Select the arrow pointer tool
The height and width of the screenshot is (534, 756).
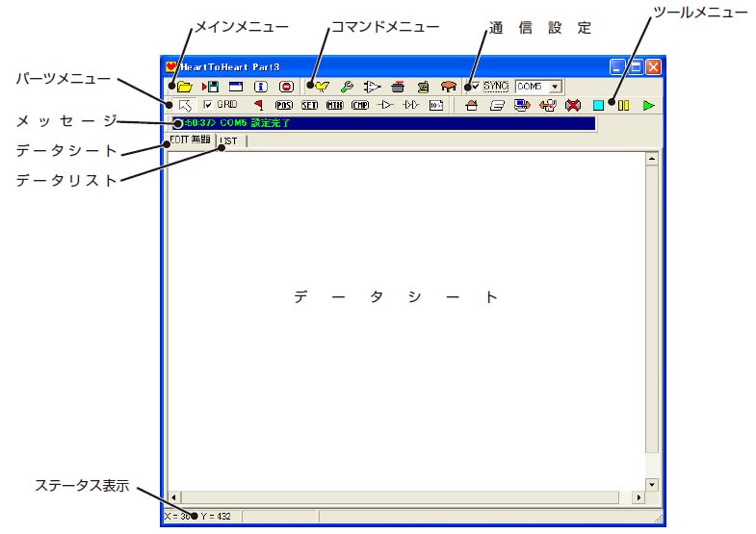185,105
